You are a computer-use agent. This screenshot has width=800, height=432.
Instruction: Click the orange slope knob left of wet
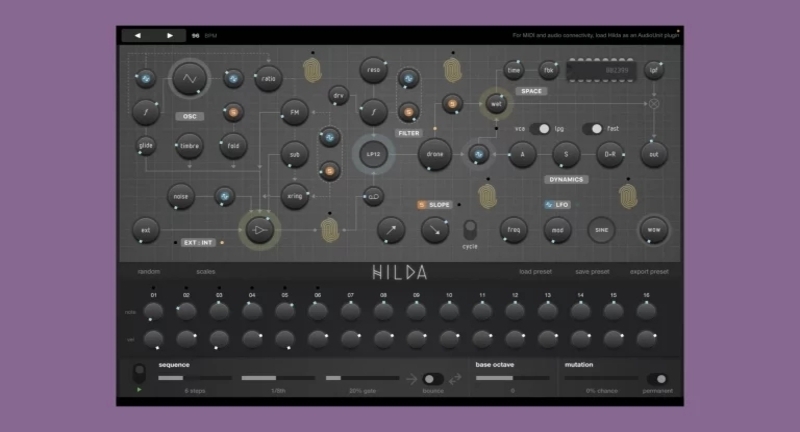coord(452,104)
